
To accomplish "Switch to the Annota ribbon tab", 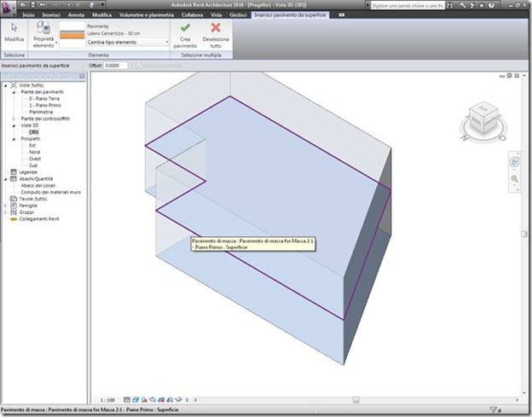I will [76, 15].
